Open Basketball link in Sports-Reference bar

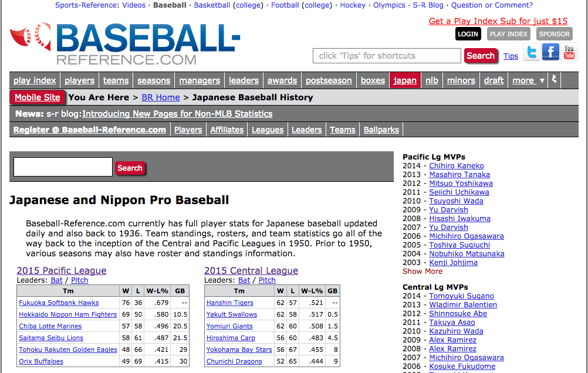(212, 5)
